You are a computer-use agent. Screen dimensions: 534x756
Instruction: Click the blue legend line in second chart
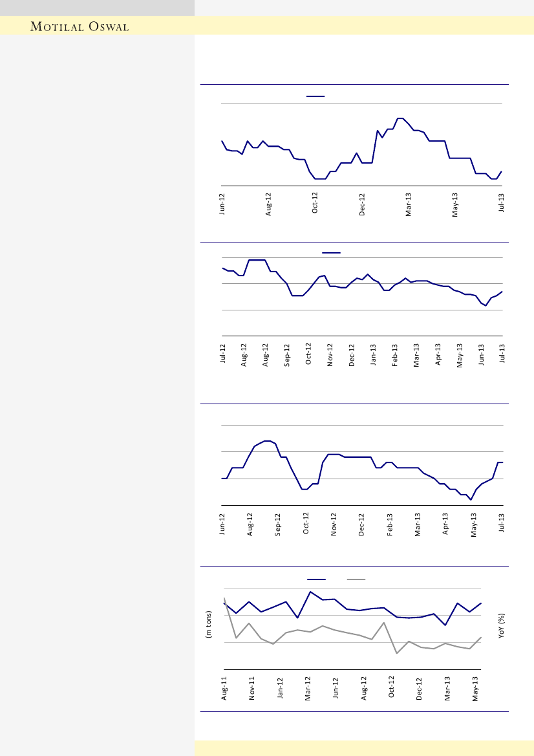(x=331, y=252)
